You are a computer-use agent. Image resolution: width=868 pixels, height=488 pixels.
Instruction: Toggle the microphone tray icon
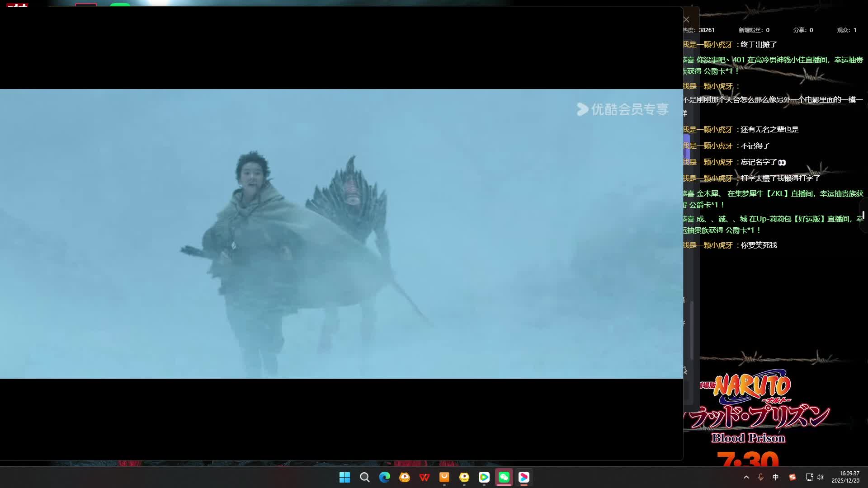coord(761,477)
